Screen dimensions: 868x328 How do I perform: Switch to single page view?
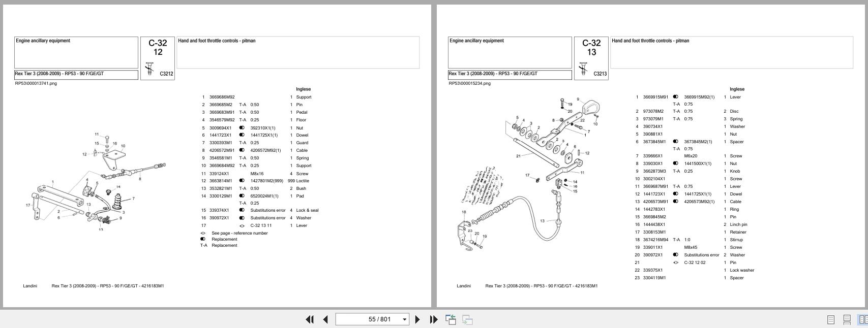[x=831, y=319]
